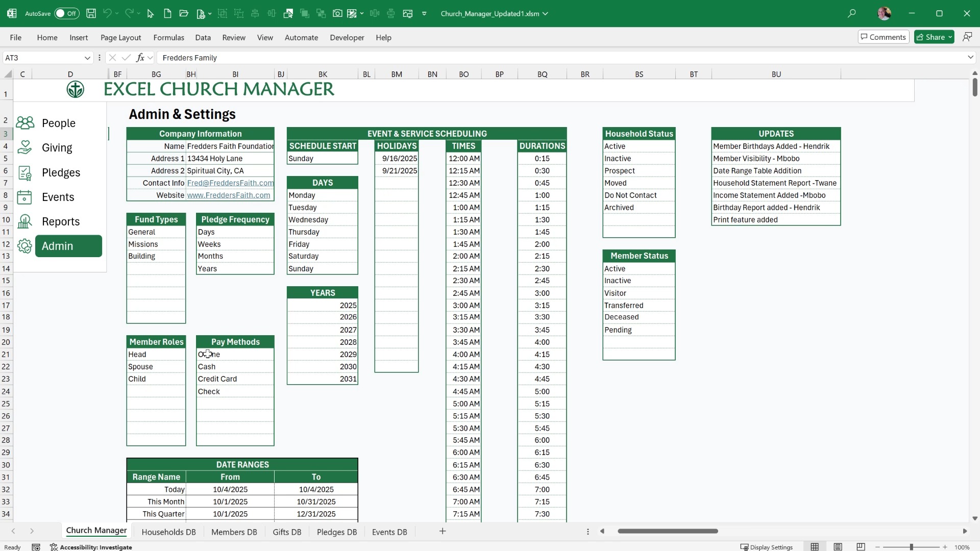Viewport: 980px width, 551px height.
Task: Open the Undo history dropdown arrow
Action: coord(116,13)
